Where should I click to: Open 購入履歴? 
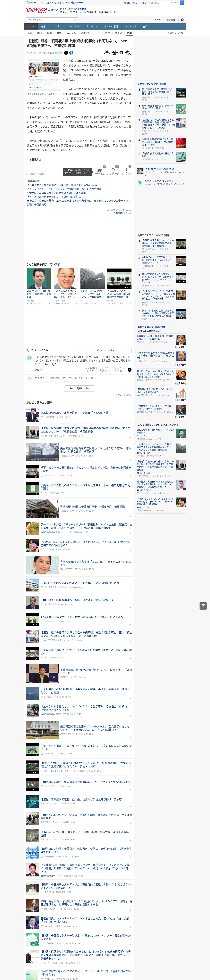[171, 19]
